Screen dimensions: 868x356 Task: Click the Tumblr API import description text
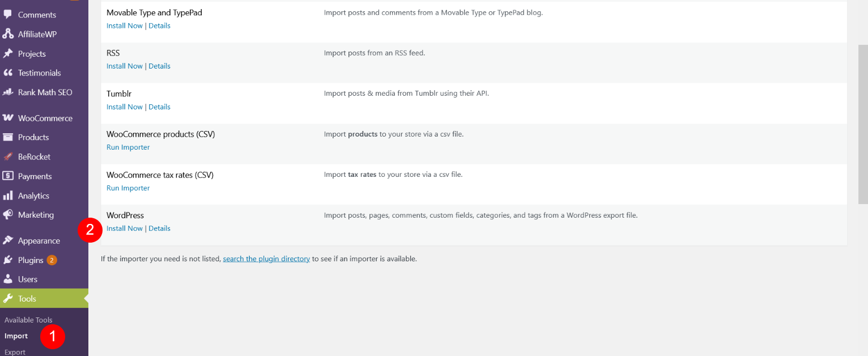tap(406, 94)
